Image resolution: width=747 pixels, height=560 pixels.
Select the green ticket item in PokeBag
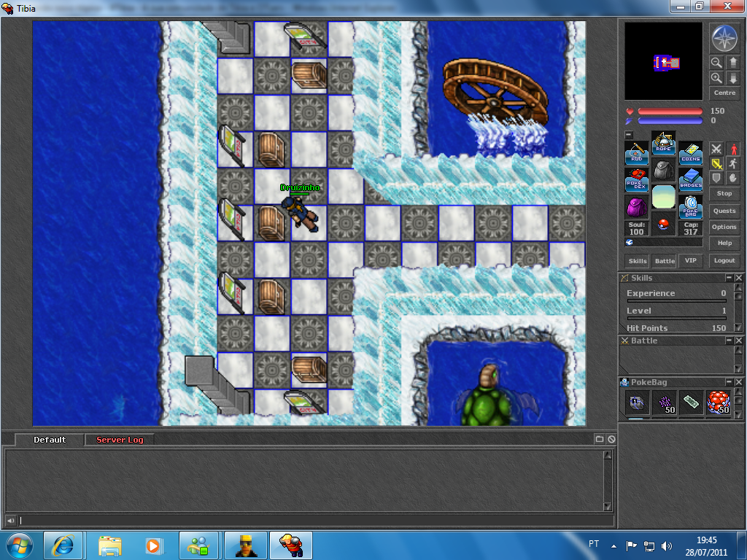[692, 402]
